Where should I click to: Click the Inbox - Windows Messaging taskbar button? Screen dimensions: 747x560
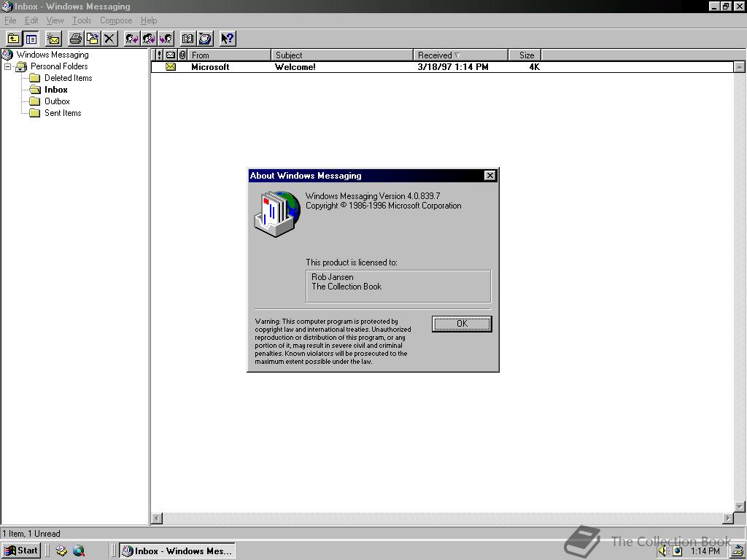[177, 551]
